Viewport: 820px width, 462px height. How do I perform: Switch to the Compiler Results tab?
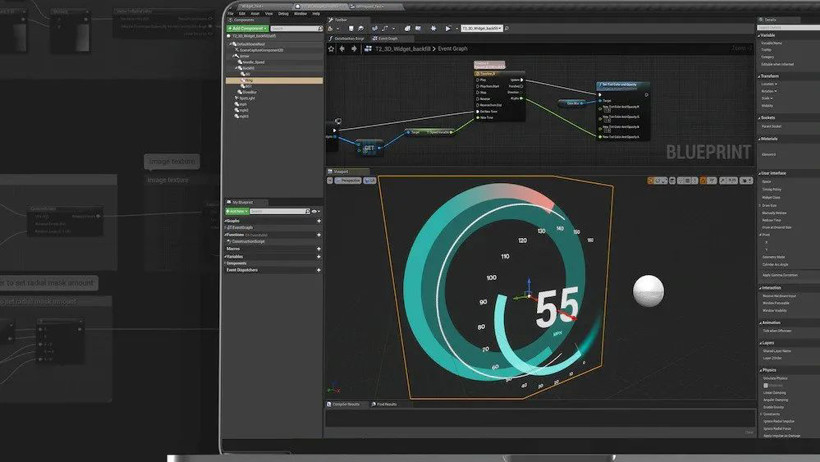coord(344,404)
